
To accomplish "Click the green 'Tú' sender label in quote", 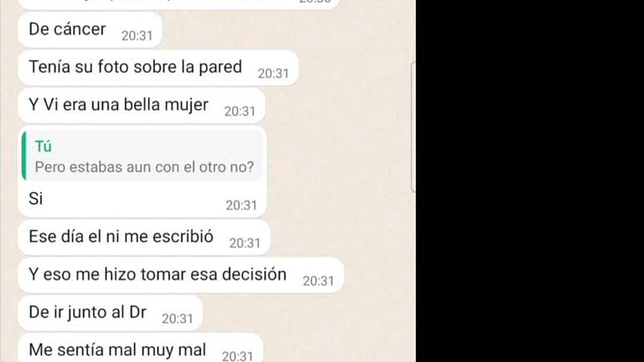I will [43, 146].
